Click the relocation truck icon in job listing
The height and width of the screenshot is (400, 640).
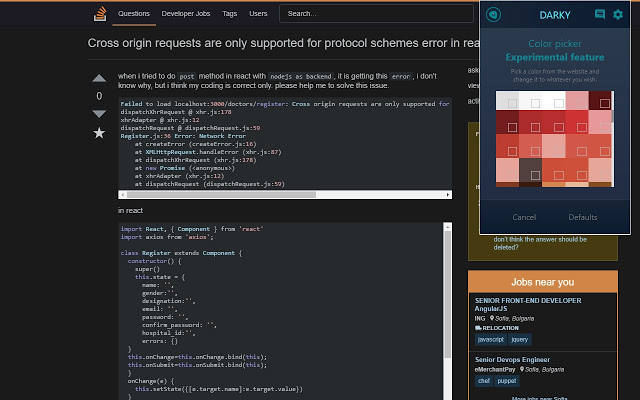478,328
